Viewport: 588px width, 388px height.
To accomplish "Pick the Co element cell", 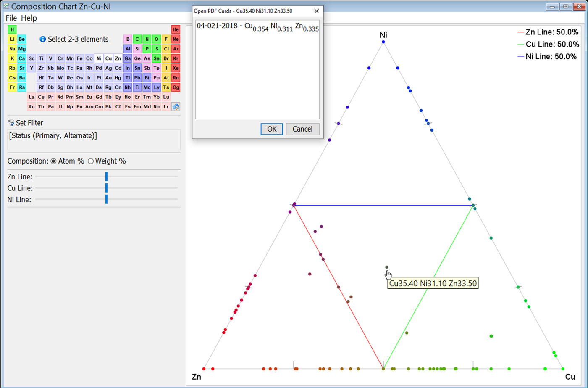I will point(89,58).
